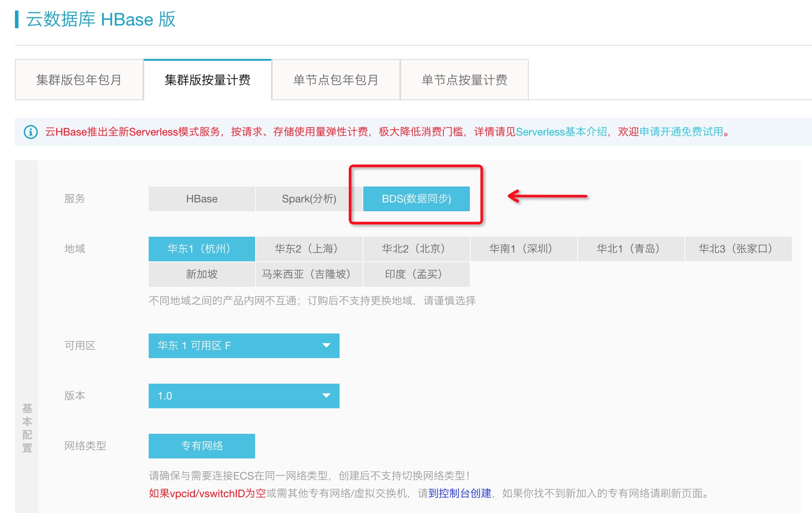Click the 云数据库 HBase 版 page title

pos(101,19)
